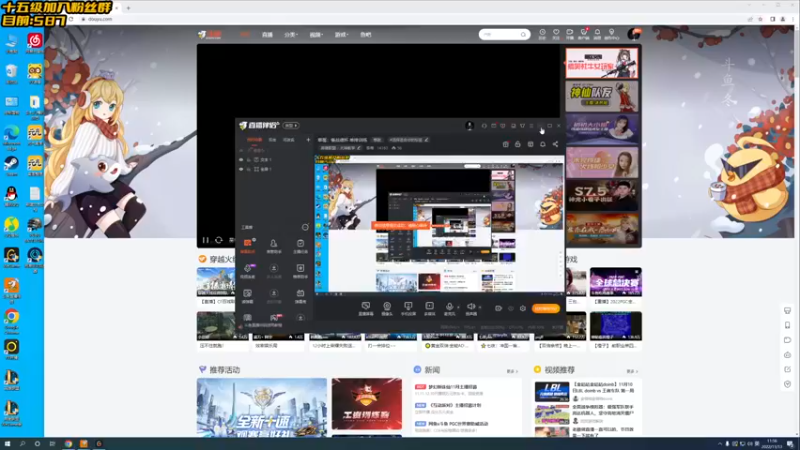Click the share icon in the streaming app header
The width and height of the screenshot is (800, 450).
555,144
